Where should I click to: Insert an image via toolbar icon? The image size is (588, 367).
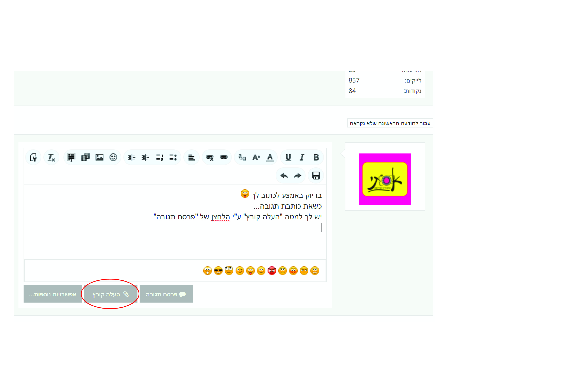click(99, 157)
